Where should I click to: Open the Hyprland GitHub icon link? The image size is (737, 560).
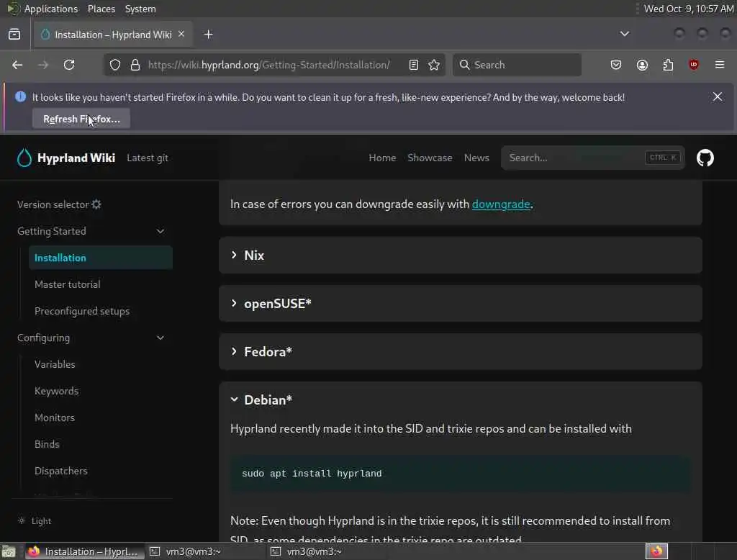705,158
